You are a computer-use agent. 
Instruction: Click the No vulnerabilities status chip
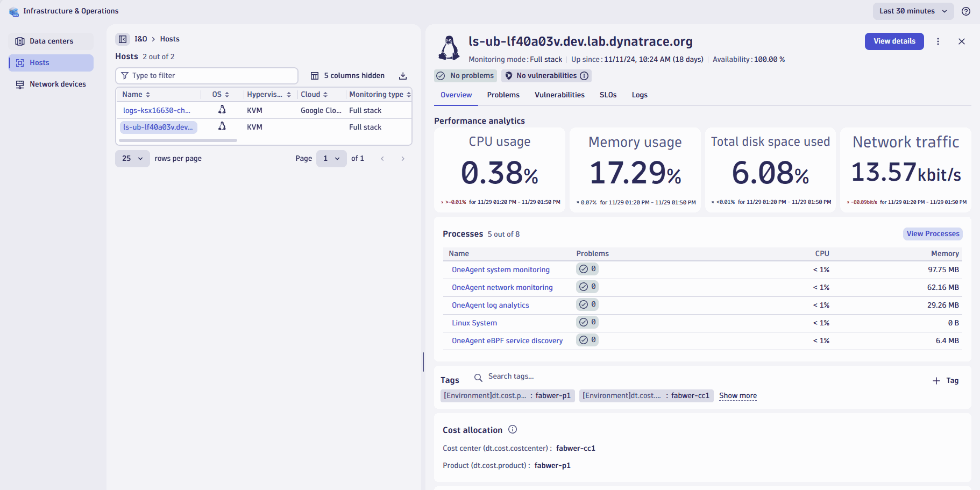pos(546,76)
